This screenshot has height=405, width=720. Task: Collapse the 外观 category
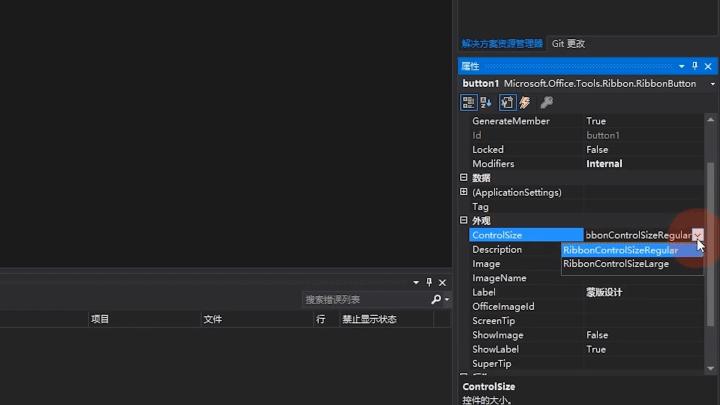464,221
